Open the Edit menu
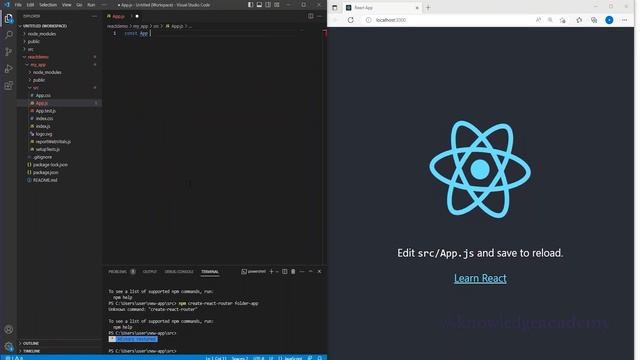The width and height of the screenshot is (640, 360). [x=31, y=5]
